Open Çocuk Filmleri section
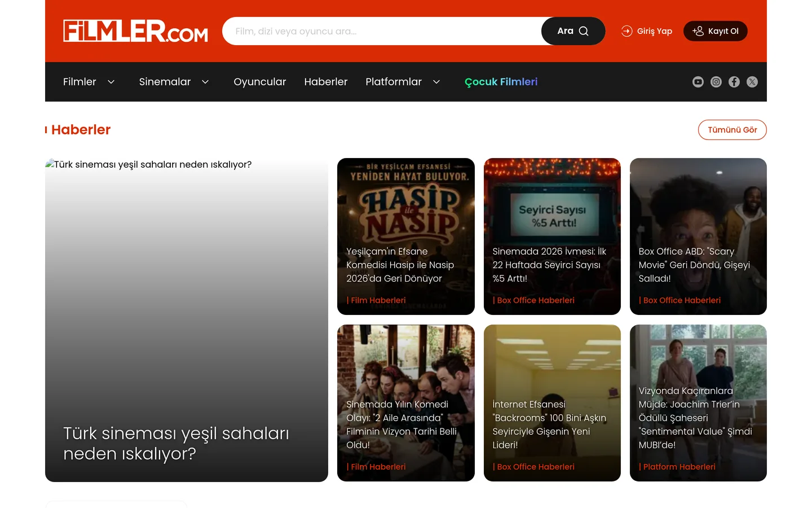The width and height of the screenshot is (812, 508). [501, 82]
